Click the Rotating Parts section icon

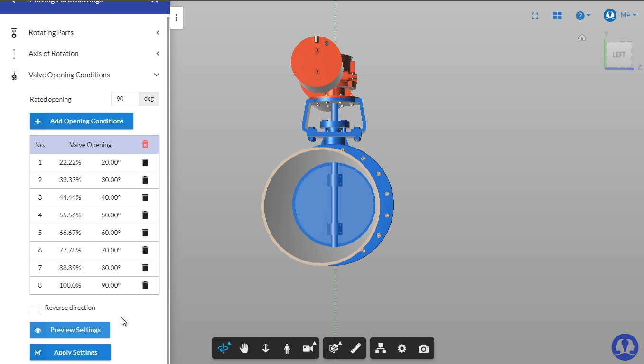pyautogui.click(x=14, y=33)
